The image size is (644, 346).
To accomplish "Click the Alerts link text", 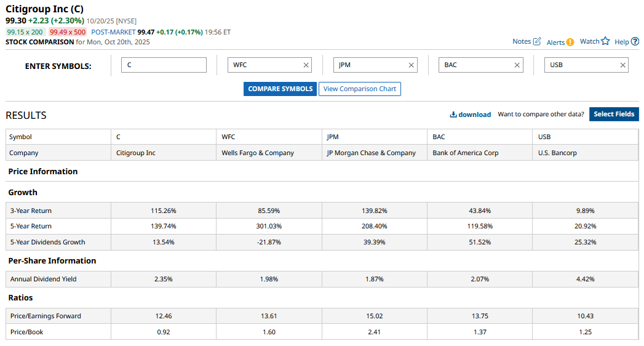I will pyautogui.click(x=555, y=42).
